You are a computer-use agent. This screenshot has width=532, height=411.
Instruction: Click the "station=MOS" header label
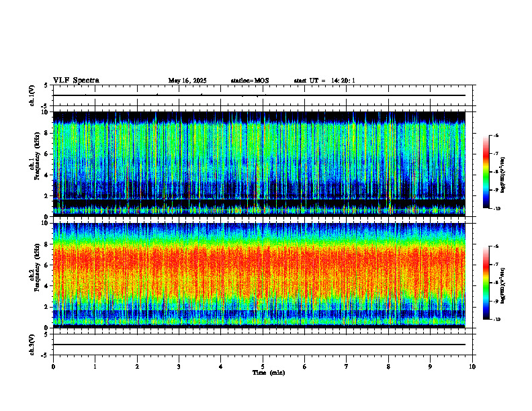(250, 81)
